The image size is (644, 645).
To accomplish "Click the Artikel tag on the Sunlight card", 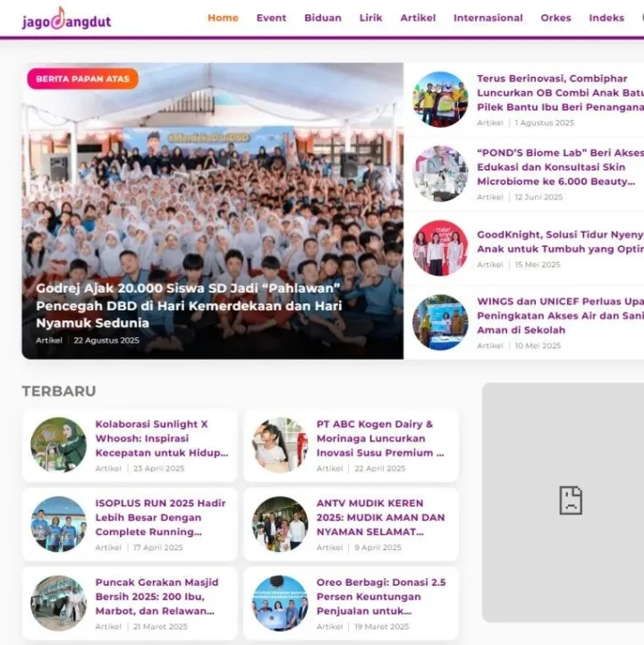I will pos(108,469).
